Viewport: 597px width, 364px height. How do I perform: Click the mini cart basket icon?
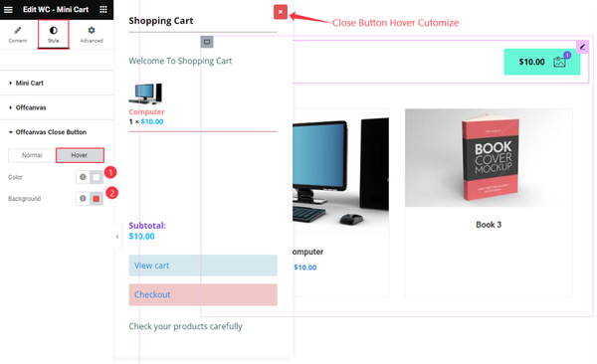(559, 62)
